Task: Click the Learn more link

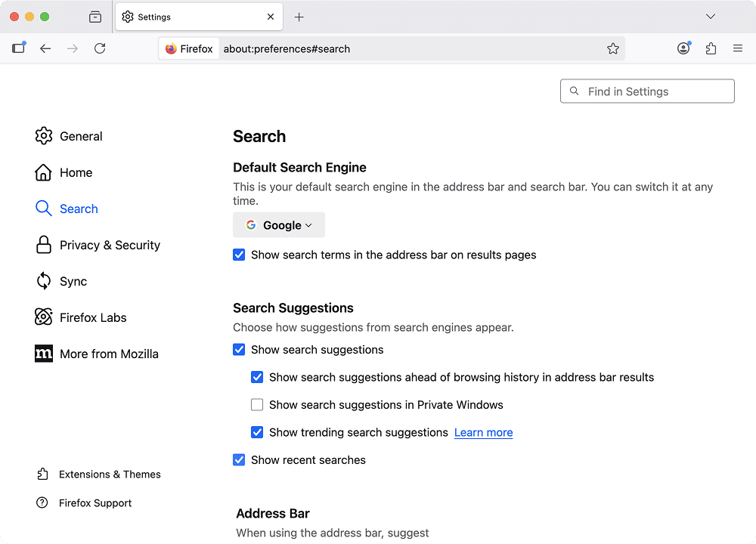Action: point(483,432)
